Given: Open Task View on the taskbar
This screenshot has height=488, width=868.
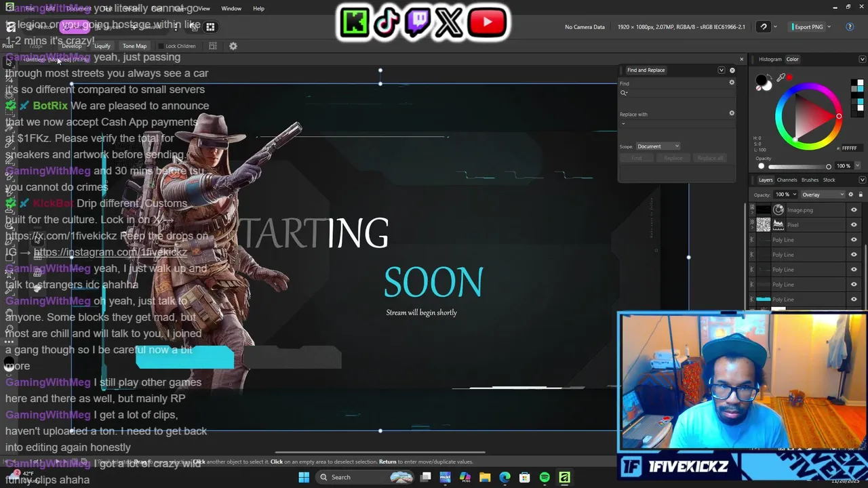Looking at the screenshot, I should [426, 477].
